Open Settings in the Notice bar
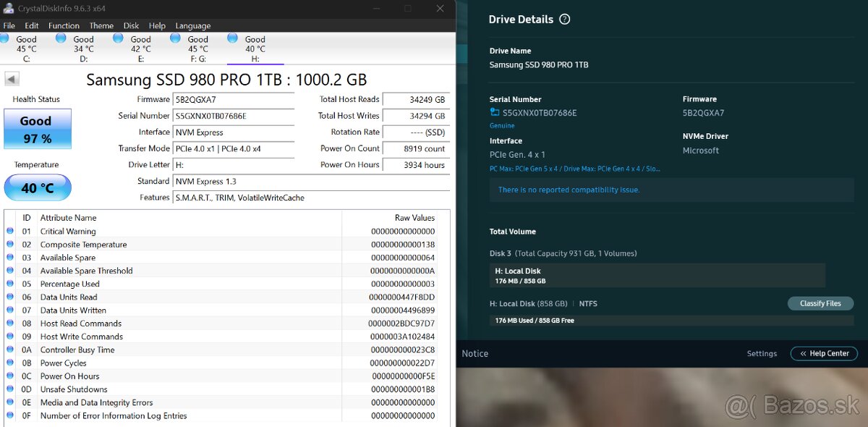Screen dimensions: 868x427 (762, 353)
